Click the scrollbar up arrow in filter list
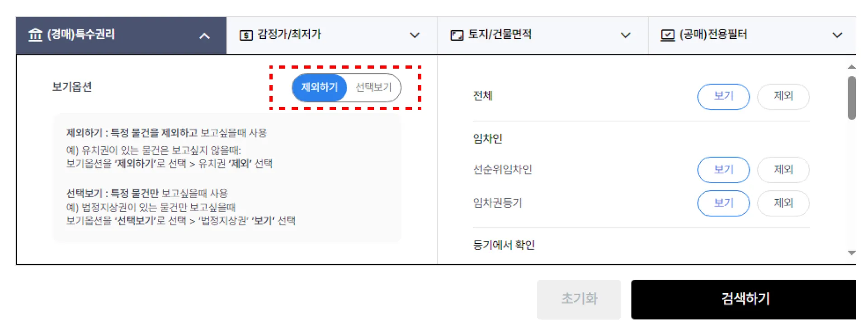The height and width of the screenshot is (330, 868). coord(852,67)
